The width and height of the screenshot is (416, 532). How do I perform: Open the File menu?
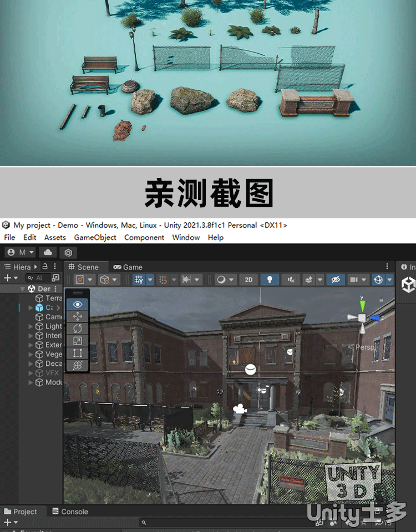pyautogui.click(x=9, y=238)
